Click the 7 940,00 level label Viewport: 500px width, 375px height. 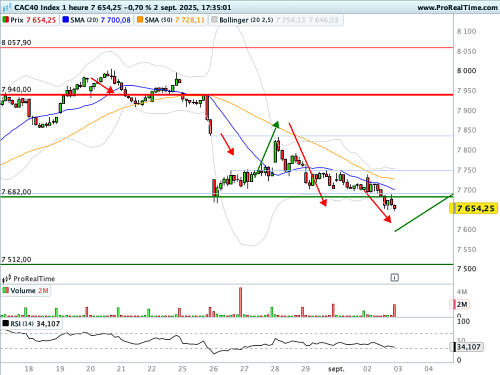coord(16,89)
